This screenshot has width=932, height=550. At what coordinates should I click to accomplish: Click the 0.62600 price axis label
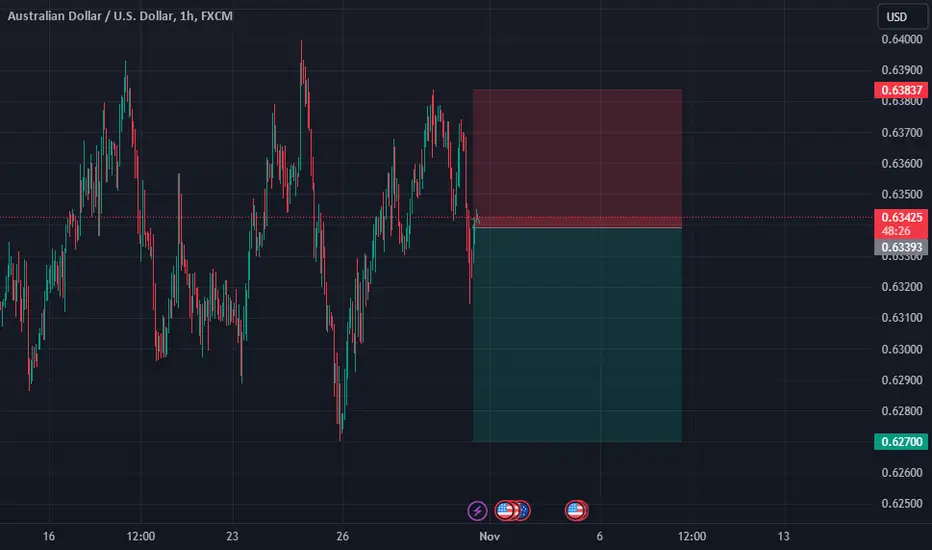(902, 473)
